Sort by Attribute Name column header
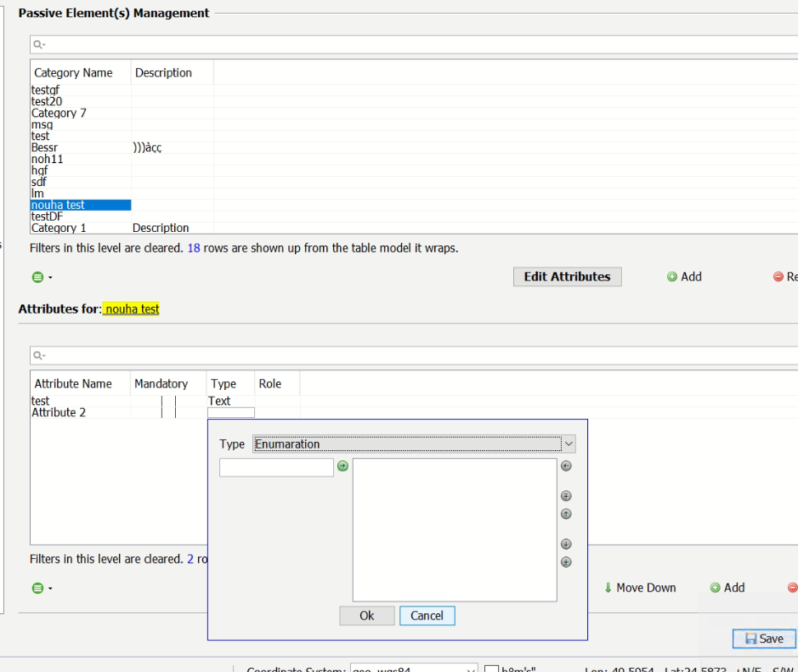Image resolution: width=798 pixels, height=672 pixels. [74, 384]
